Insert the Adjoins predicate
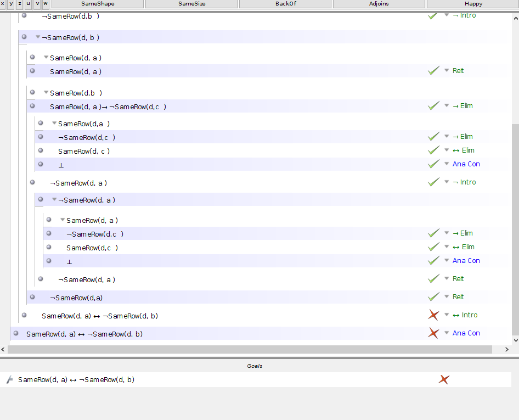The width and height of the screenshot is (519, 420). pos(379,4)
